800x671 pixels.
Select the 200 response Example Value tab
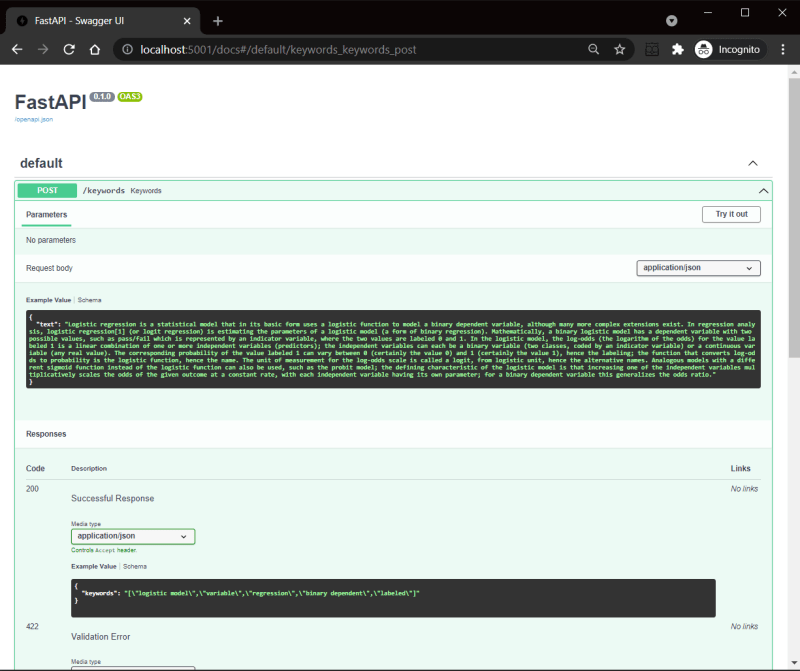(x=93, y=566)
